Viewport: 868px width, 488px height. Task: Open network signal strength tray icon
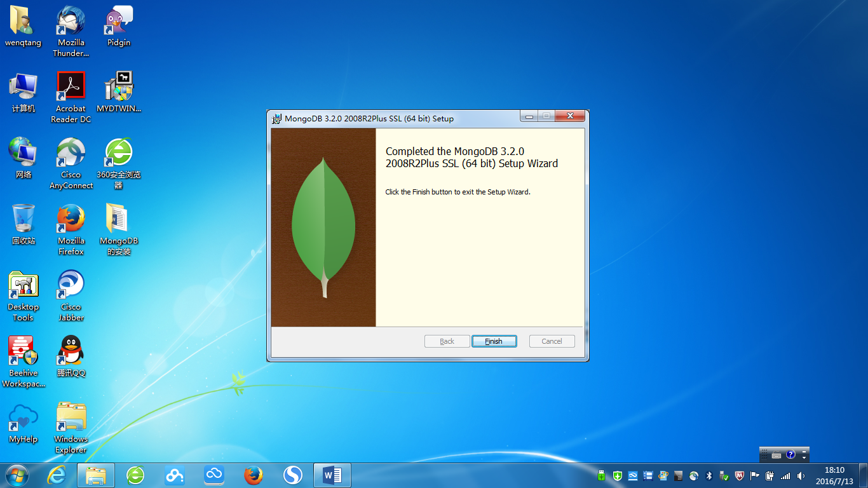tap(785, 476)
